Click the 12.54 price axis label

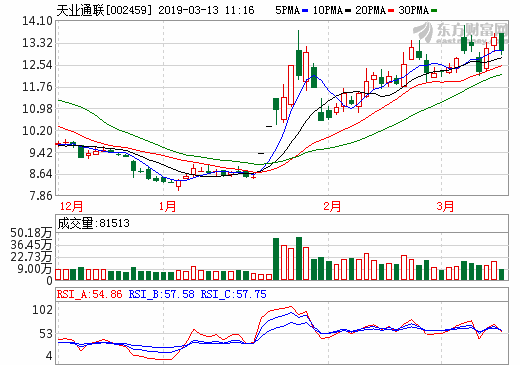coord(37,65)
